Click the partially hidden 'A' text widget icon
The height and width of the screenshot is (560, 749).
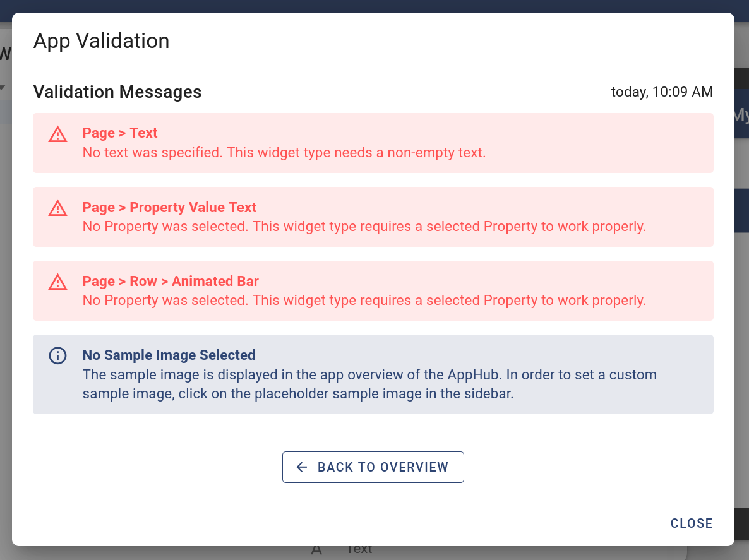point(316,551)
